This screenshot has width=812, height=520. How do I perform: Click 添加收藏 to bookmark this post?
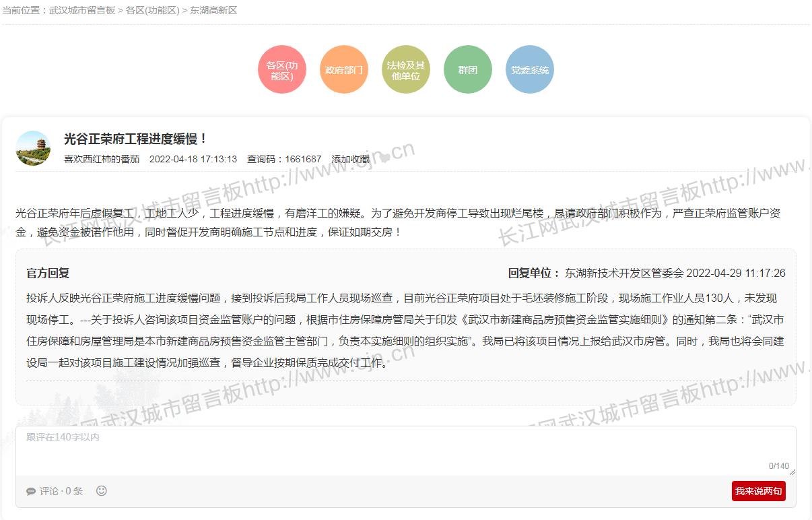click(x=351, y=160)
